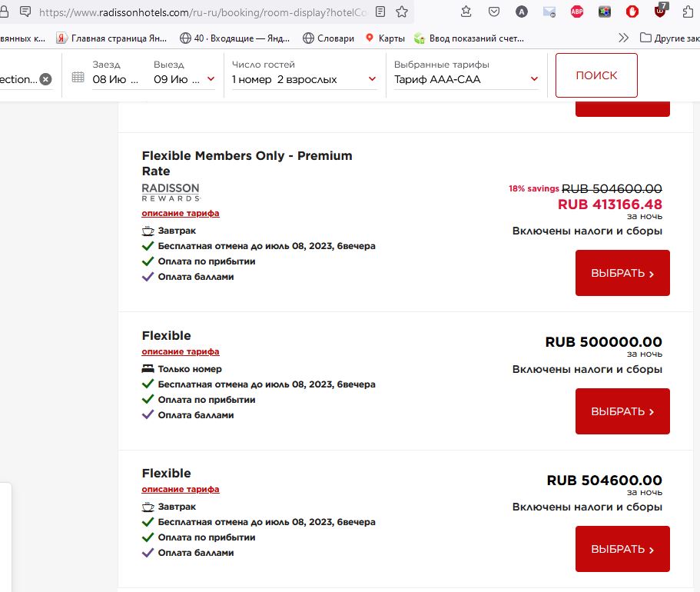Open the colorful screen extension icon

(605, 12)
